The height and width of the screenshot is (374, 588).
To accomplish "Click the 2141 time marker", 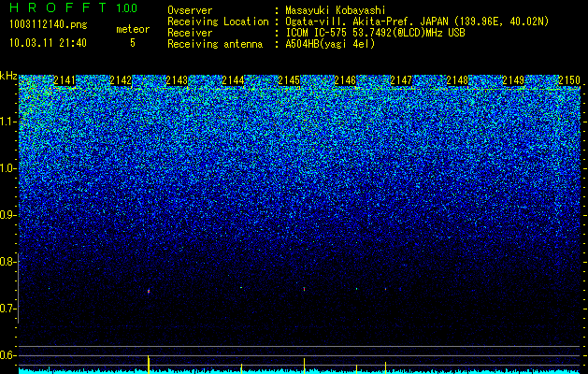I will click(x=65, y=80).
